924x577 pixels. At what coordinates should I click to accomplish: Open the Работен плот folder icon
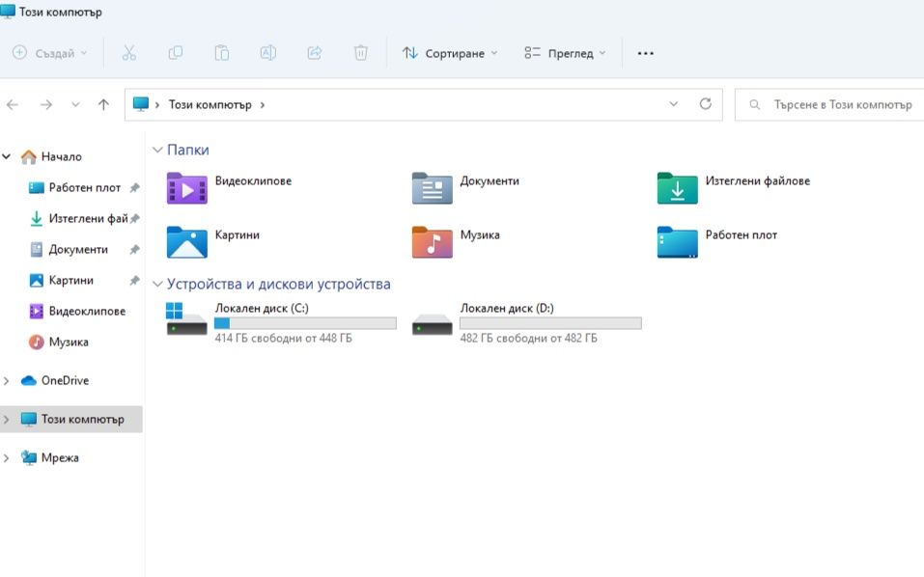point(677,242)
